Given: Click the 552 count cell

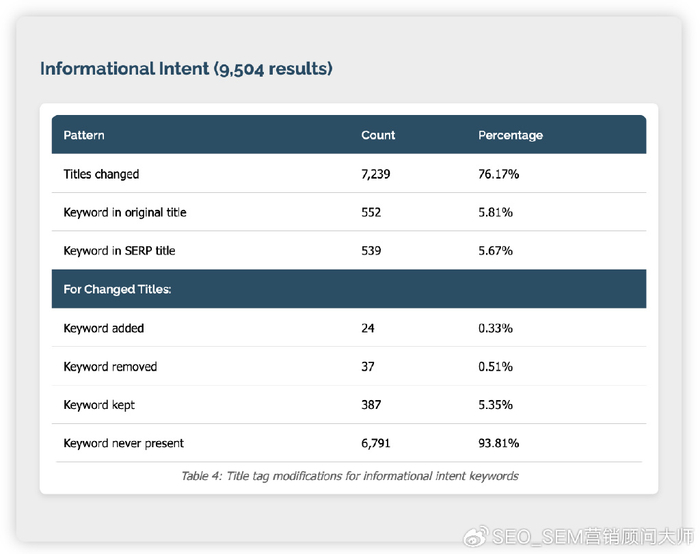Looking at the screenshot, I should (x=371, y=212).
